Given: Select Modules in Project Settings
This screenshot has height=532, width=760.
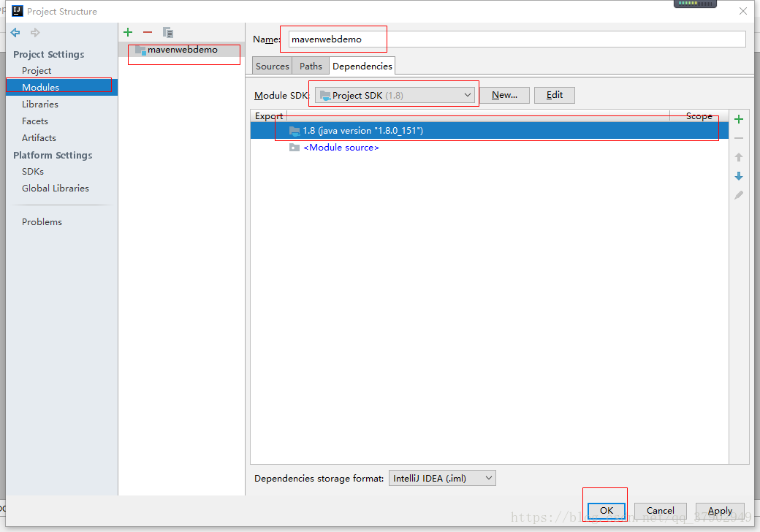Looking at the screenshot, I should pos(61,87).
